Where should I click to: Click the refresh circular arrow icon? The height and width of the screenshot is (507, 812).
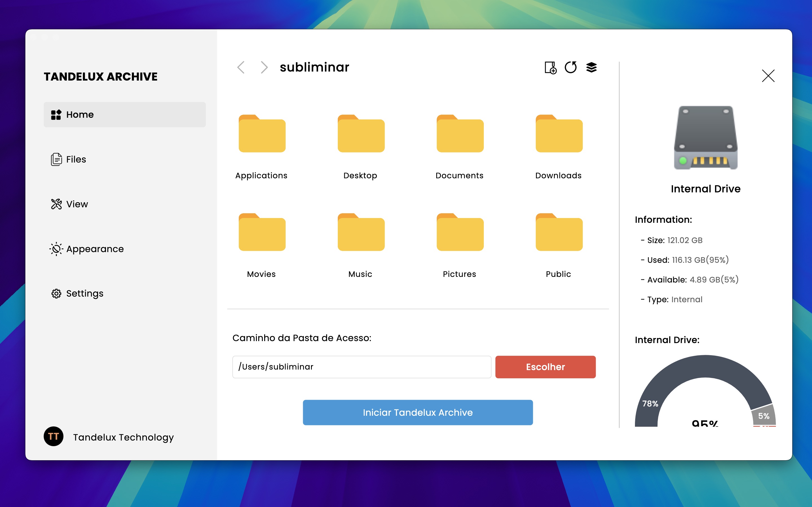pyautogui.click(x=570, y=67)
